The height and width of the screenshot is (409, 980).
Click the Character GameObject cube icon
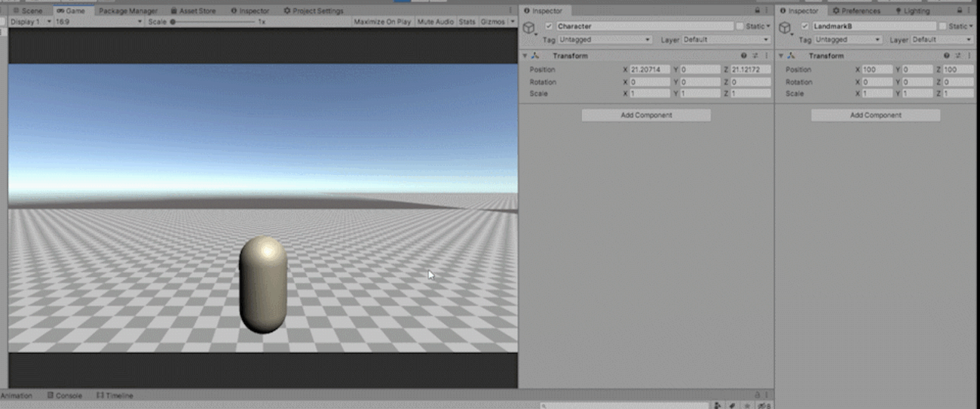point(529,28)
